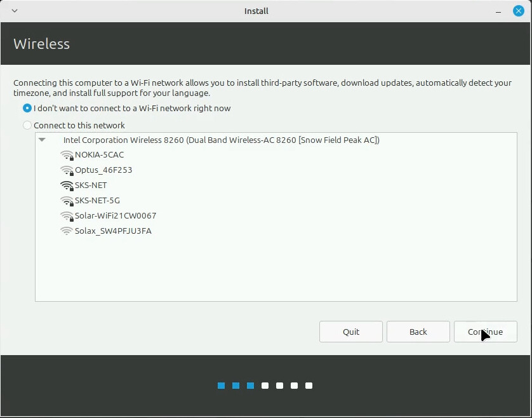Click the last white progress step dot
This screenshot has width=532, height=418.
[x=309, y=386]
